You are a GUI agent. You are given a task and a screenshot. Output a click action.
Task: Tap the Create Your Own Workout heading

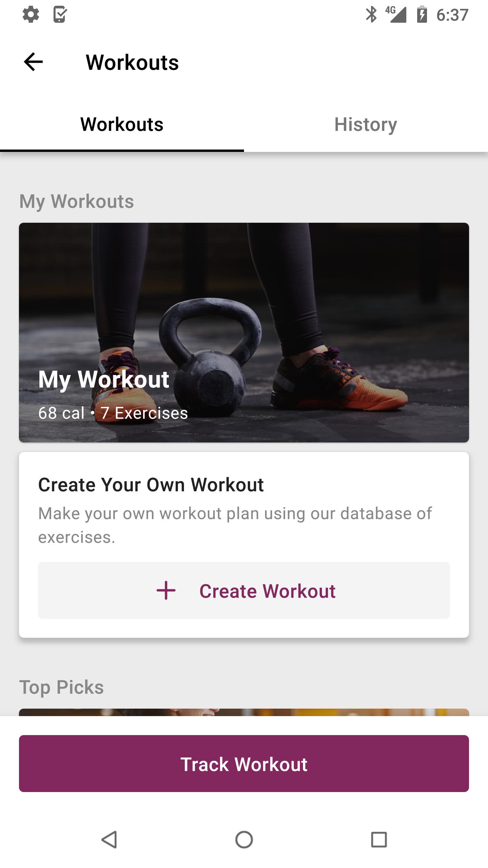click(x=151, y=485)
